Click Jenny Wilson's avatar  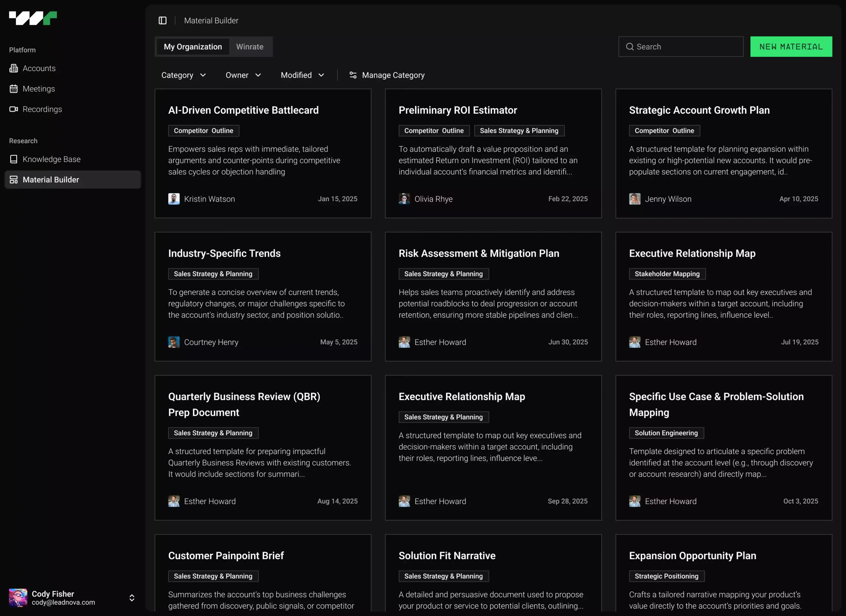635,199
